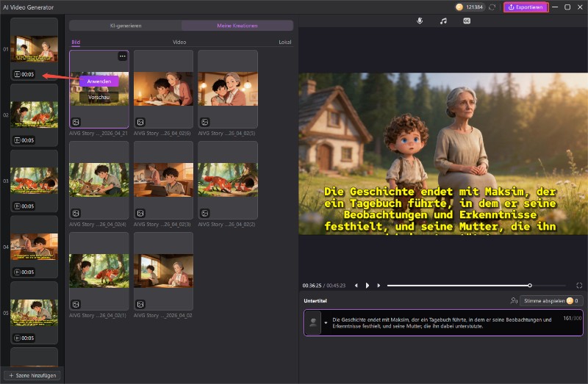
Task: Select the Lokal sub-tab
Action: (x=284, y=43)
